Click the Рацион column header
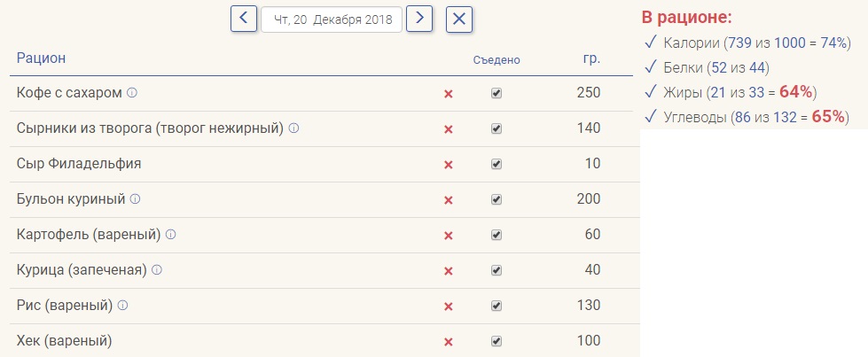The height and width of the screenshot is (357, 868). [x=41, y=58]
